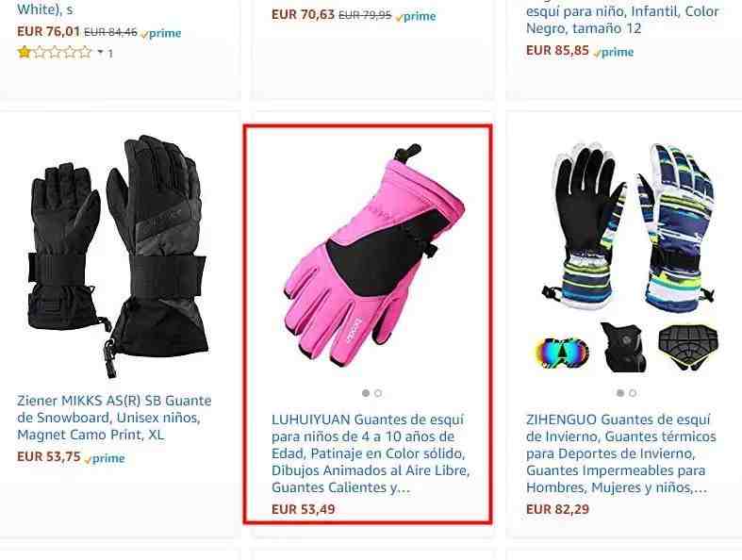Click the prime badge beside EUR 85,85
The height and width of the screenshot is (560, 742).
613,52
